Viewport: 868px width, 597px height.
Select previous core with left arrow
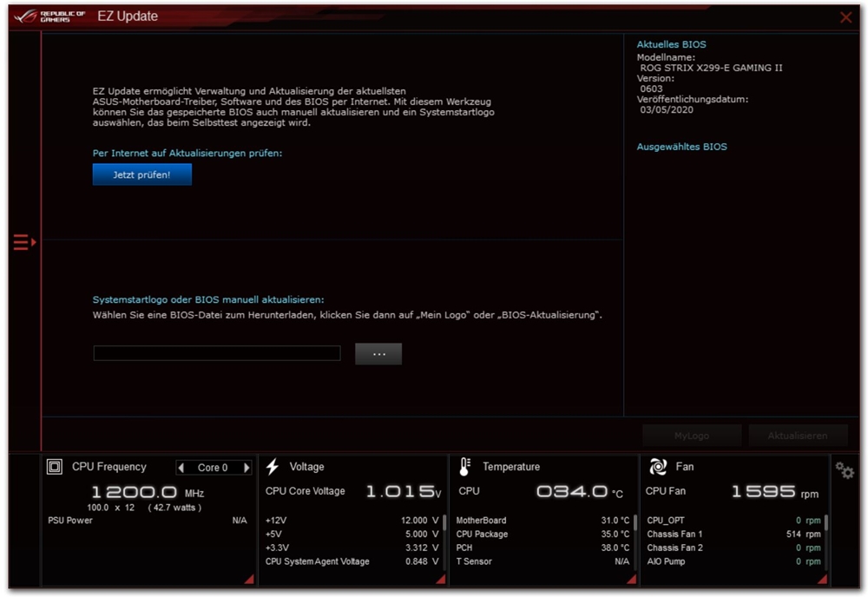click(x=181, y=468)
